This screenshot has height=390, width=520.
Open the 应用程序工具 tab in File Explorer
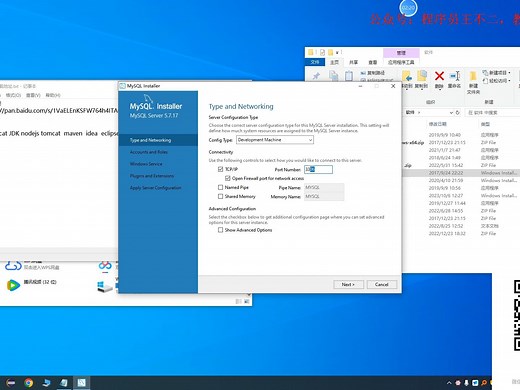point(401,62)
